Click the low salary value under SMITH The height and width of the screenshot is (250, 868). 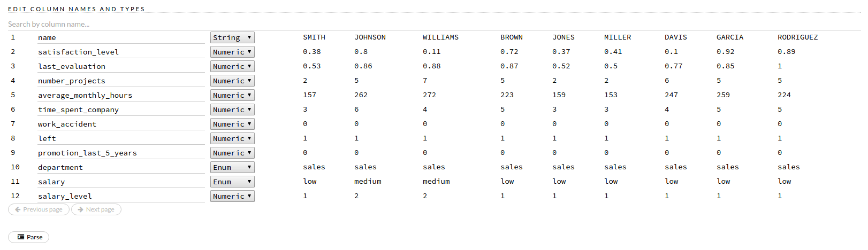(x=310, y=182)
